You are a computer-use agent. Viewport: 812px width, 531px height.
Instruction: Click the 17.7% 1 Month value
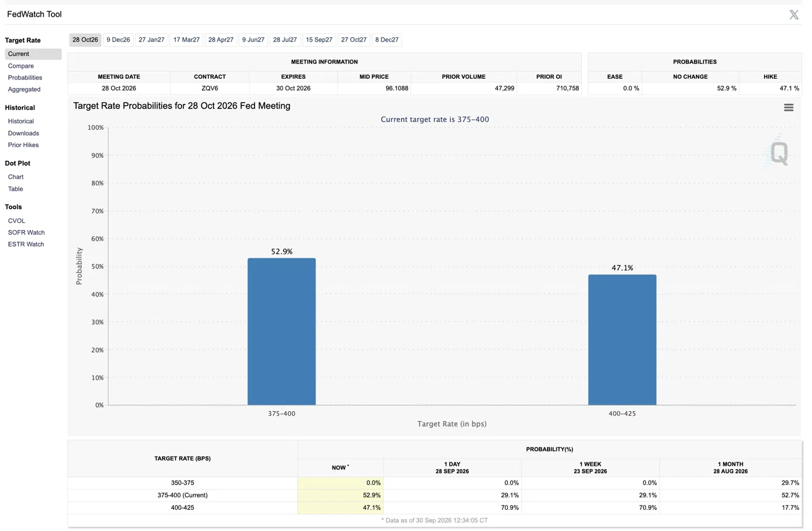click(790, 508)
